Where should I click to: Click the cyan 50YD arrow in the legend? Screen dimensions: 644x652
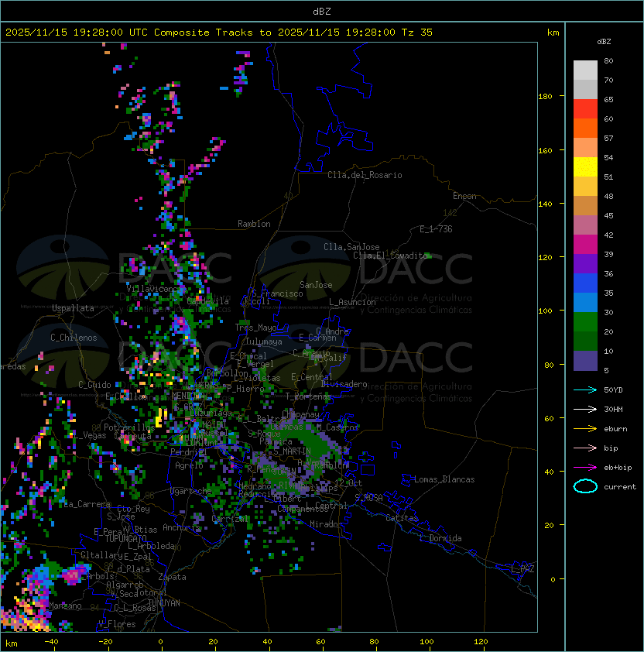tap(585, 389)
